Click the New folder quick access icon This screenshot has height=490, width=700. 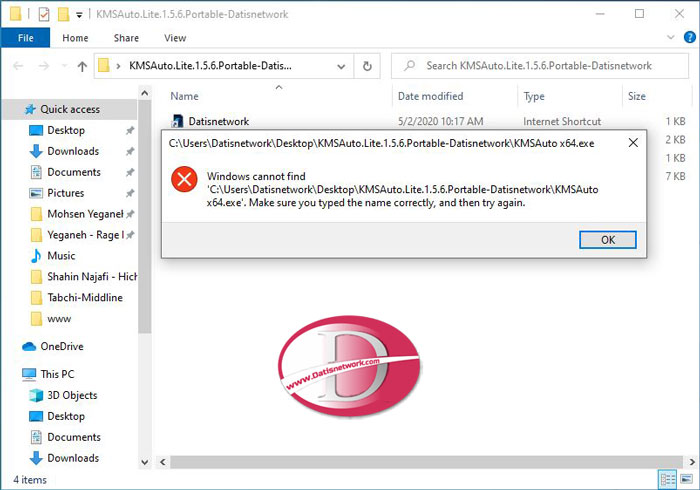(x=63, y=14)
